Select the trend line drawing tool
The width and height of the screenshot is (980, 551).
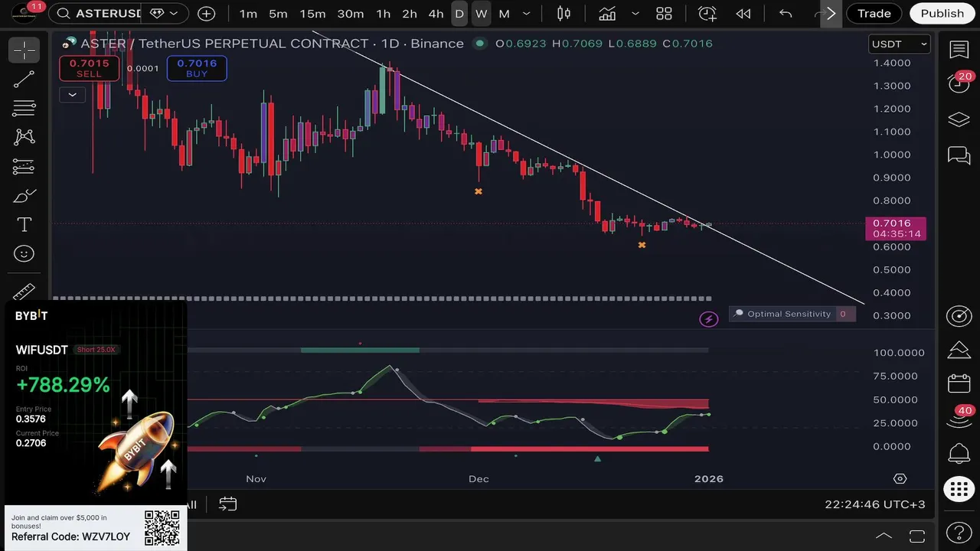click(x=24, y=80)
